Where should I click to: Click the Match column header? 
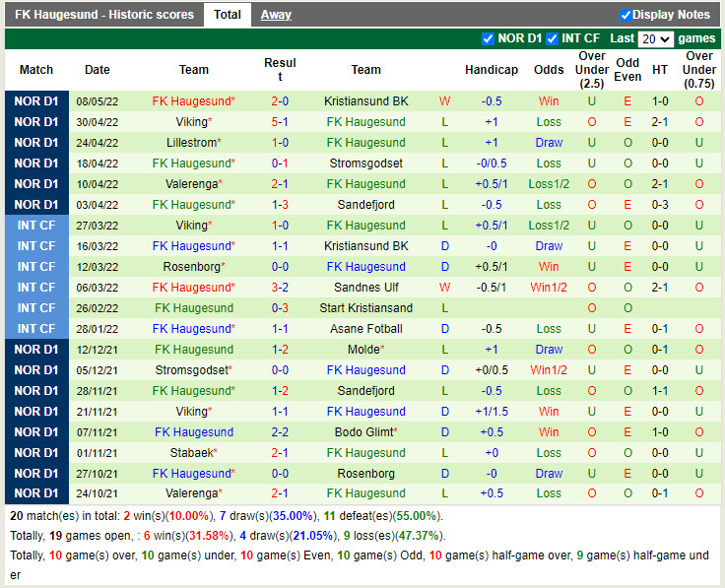point(36,70)
